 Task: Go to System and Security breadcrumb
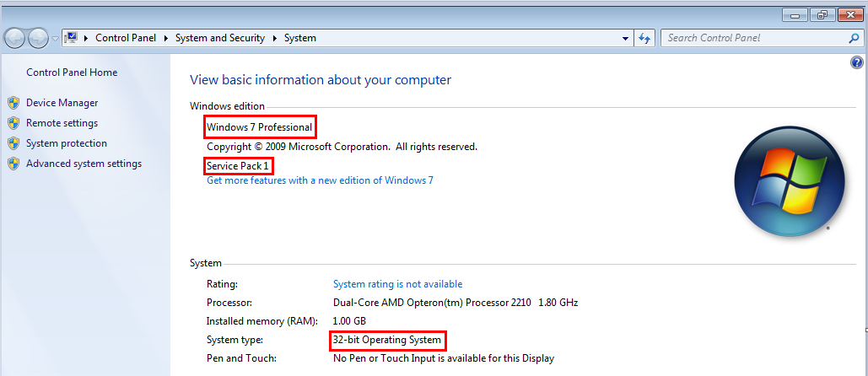[x=220, y=38]
